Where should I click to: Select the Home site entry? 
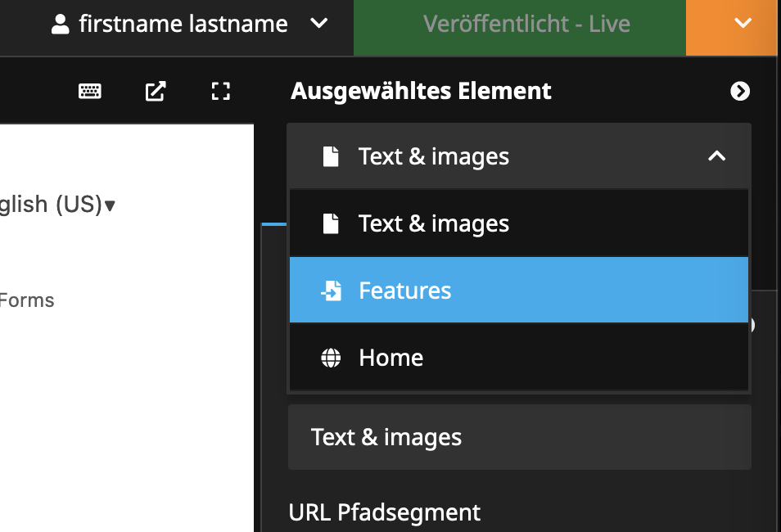pos(519,357)
